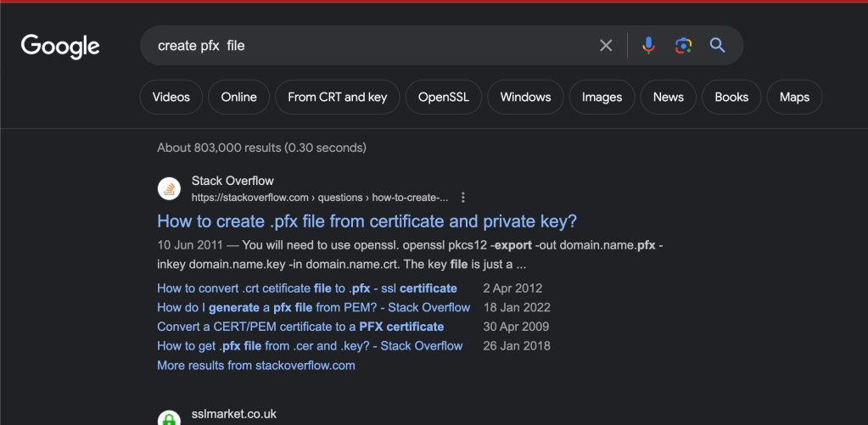Screen dimensions: 868x425
Task: Select the Videos filter chip
Action: (x=171, y=98)
